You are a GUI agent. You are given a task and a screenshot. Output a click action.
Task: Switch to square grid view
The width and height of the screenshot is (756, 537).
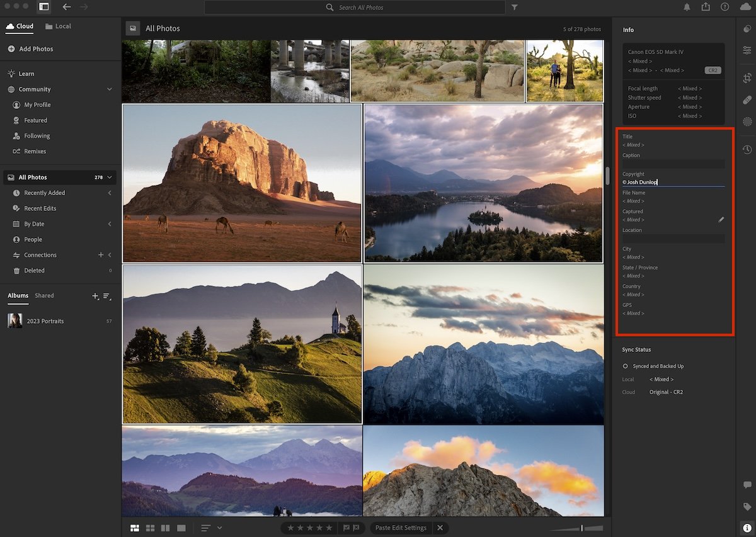[150, 528]
